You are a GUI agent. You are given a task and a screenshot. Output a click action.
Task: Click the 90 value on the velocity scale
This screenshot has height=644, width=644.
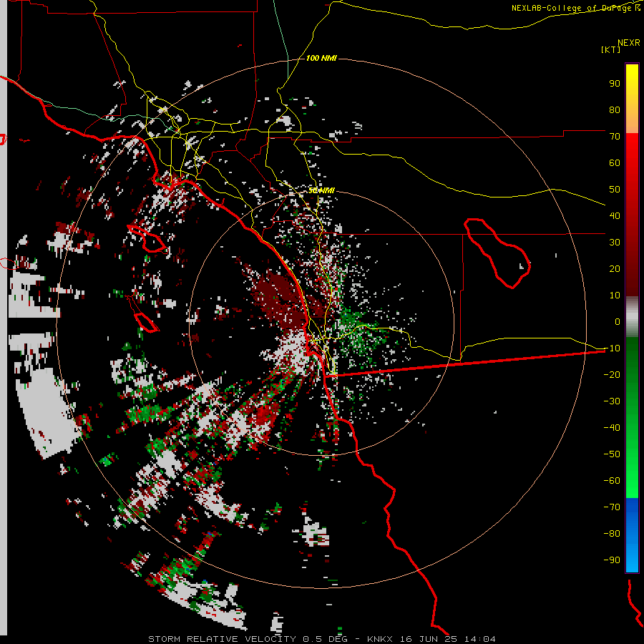pos(615,84)
